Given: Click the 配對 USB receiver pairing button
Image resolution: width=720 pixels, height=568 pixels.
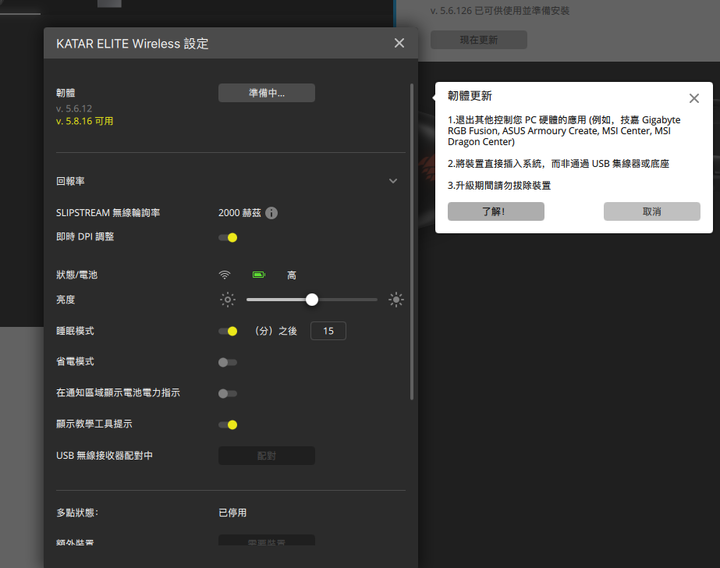Looking at the screenshot, I should [266, 456].
